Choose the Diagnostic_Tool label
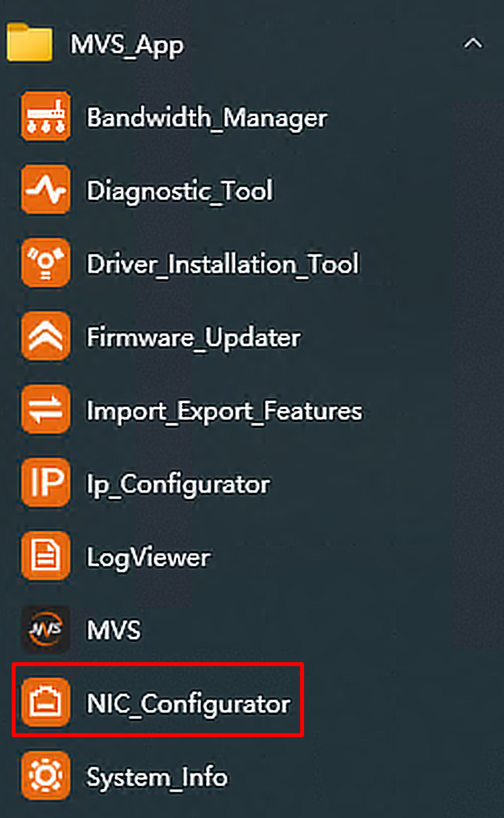 click(x=180, y=191)
